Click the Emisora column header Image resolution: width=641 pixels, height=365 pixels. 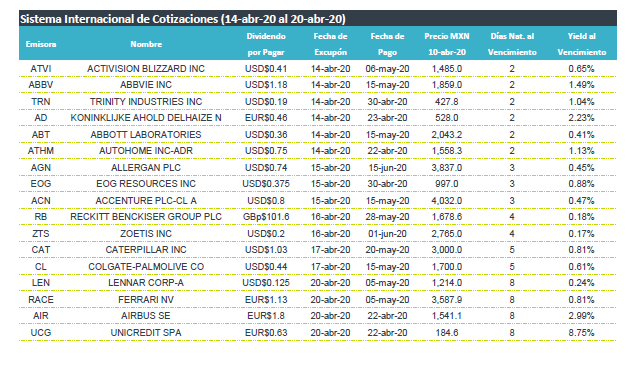pyautogui.click(x=41, y=44)
